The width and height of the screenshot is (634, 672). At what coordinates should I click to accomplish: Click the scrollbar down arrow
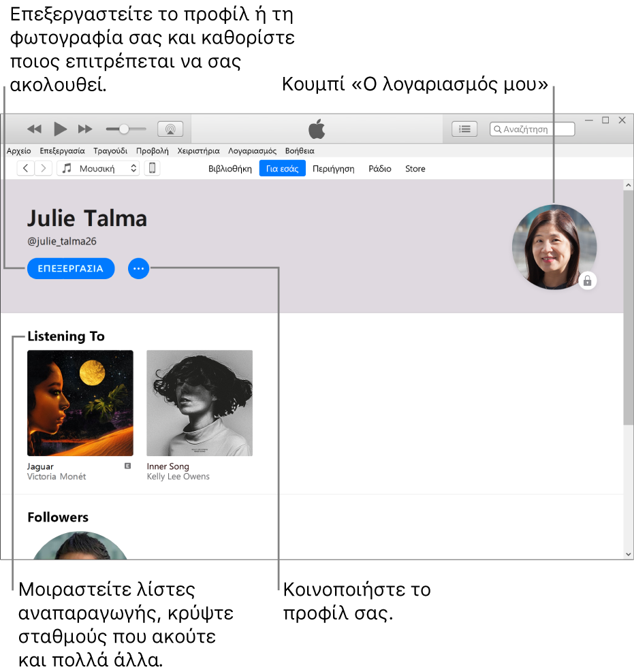[x=629, y=554]
